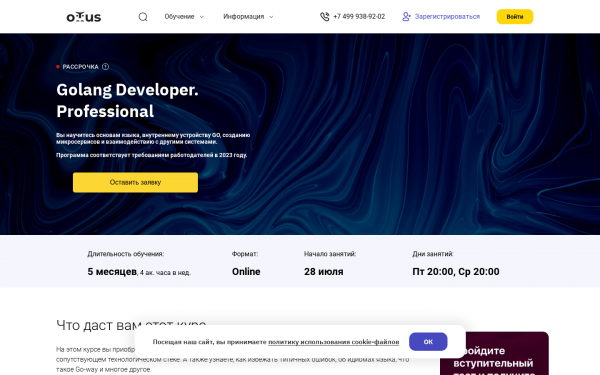Click the Что даст вам этот курс heading
The width and height of the screenshot is (600, 375).
[131, 325]
